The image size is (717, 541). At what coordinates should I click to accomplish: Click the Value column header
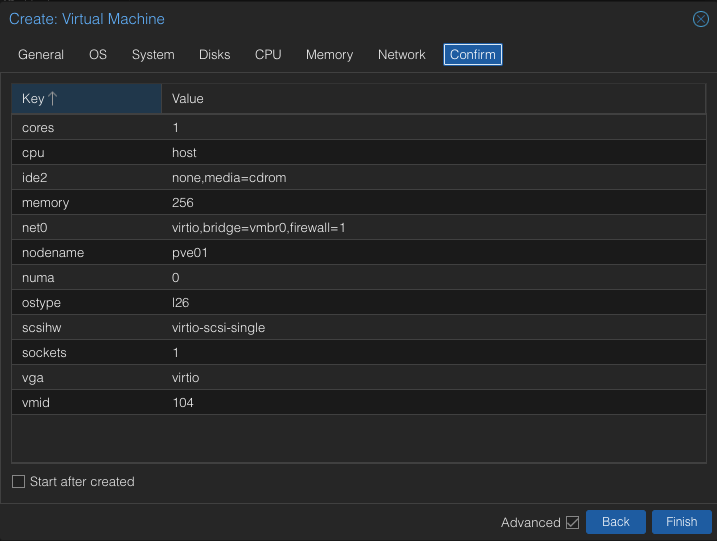(x=400, y=99)
